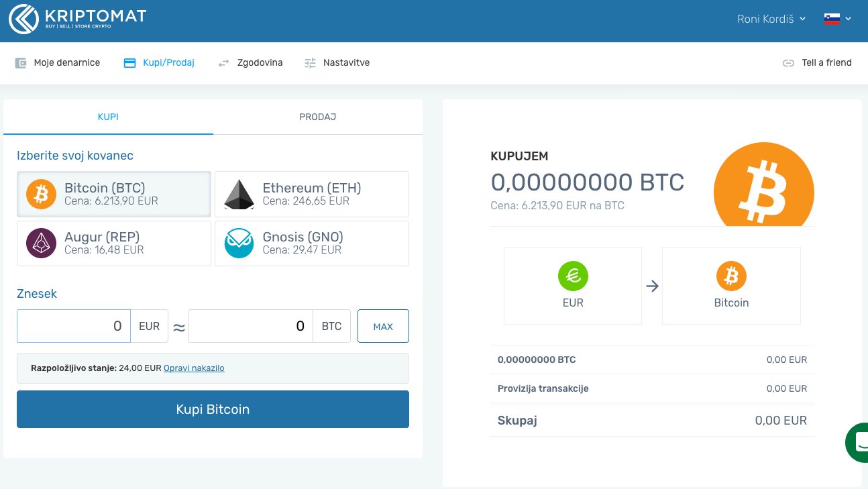Choose Ethereum (ETH) as the coin
Viewport: 868px width, 489px height.
[311, 194]
